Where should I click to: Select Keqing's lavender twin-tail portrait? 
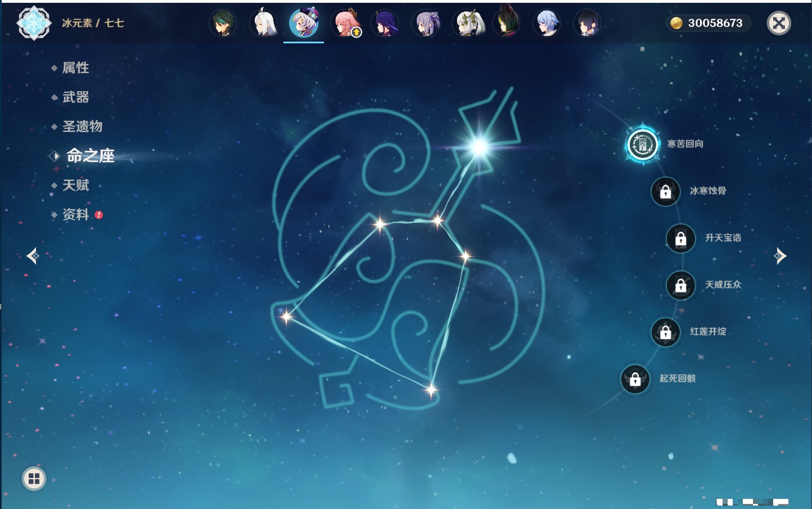[426, 23]
